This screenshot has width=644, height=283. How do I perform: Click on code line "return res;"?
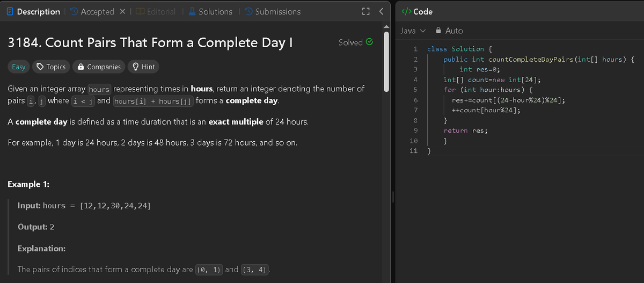(465, 130)
